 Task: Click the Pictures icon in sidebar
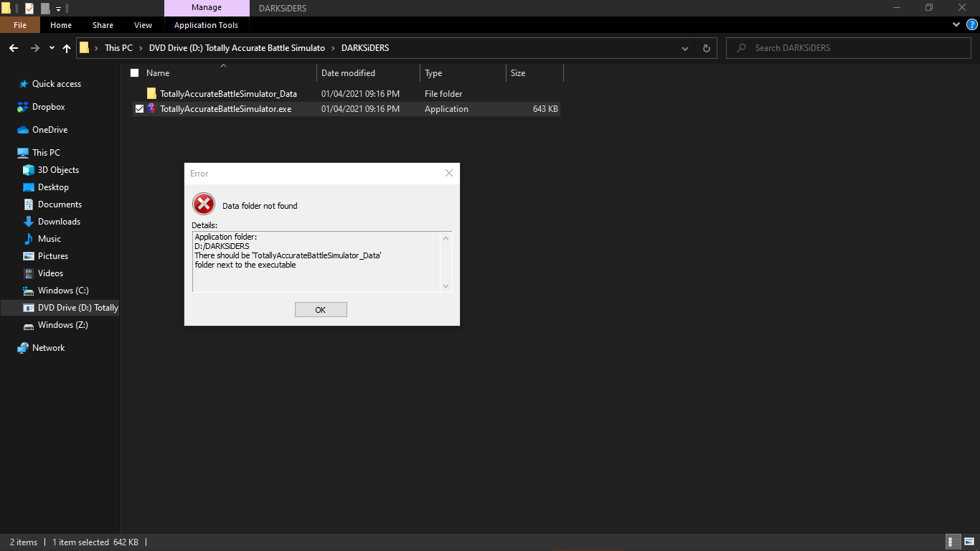pos(29,256)
